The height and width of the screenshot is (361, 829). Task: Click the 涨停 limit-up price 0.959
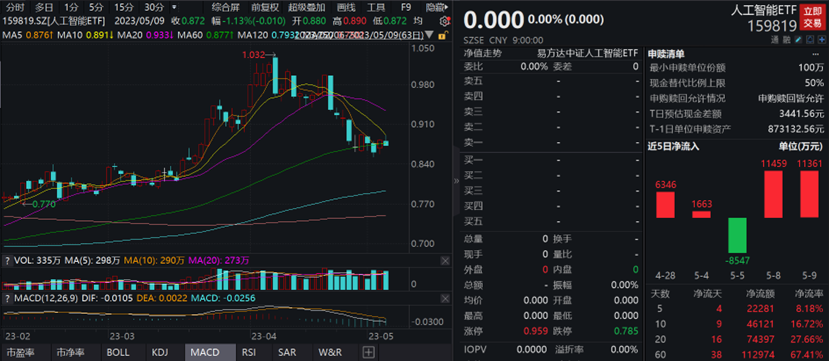click(537, 331)
